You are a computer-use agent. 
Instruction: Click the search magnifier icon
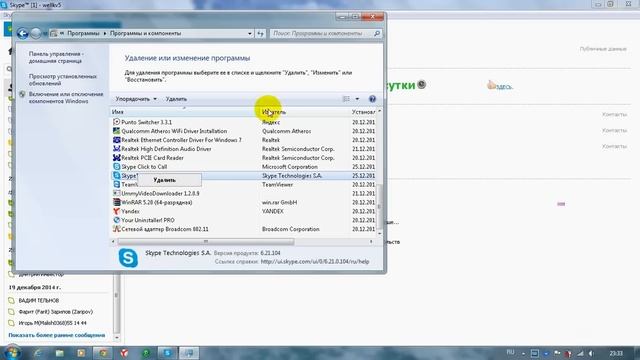[x=377, y=33]
